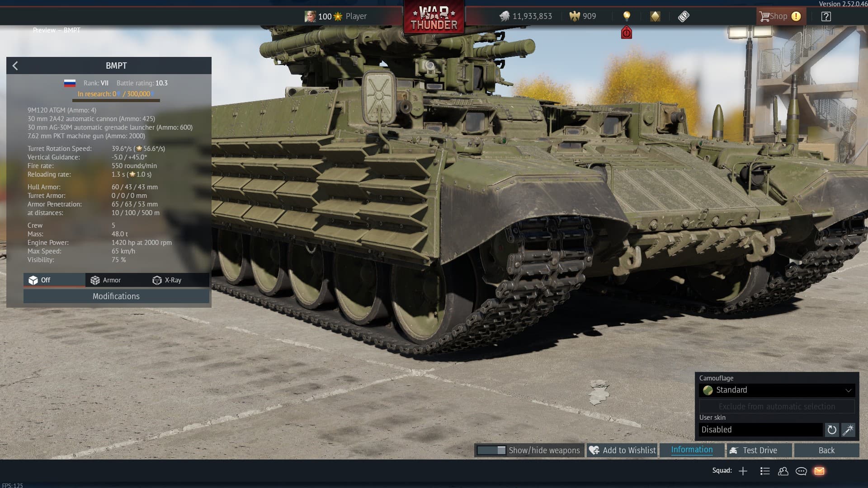
Task: Select the Information tab
Action: click(692, 450)
